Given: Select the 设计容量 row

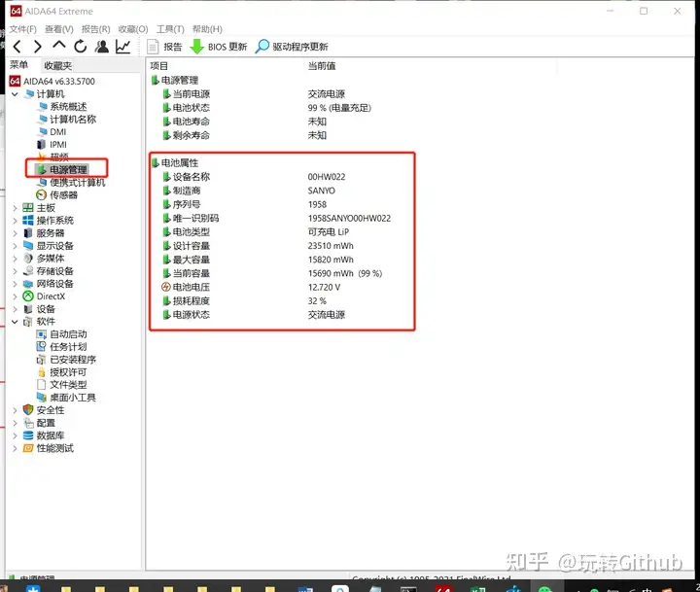Looking at the screenshot, I should [258, 246].
